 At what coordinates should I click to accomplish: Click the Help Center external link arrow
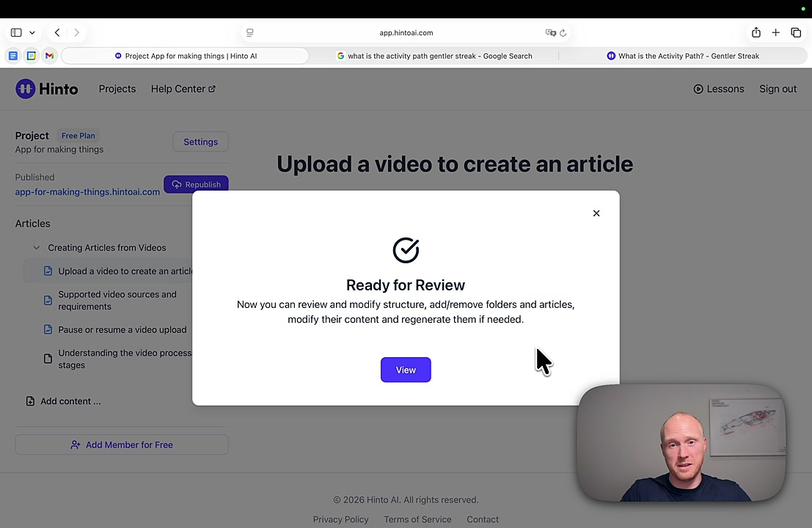point(211,88)
